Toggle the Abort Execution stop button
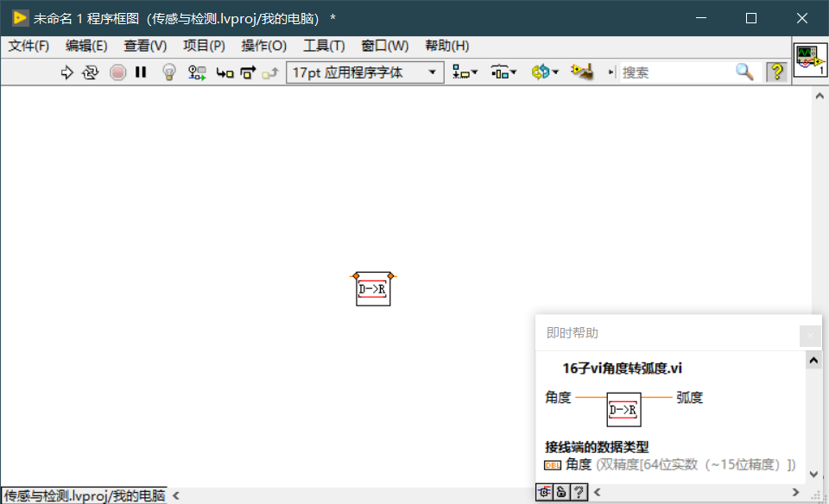This screenshot has width=829, height=504. [118, 72]
